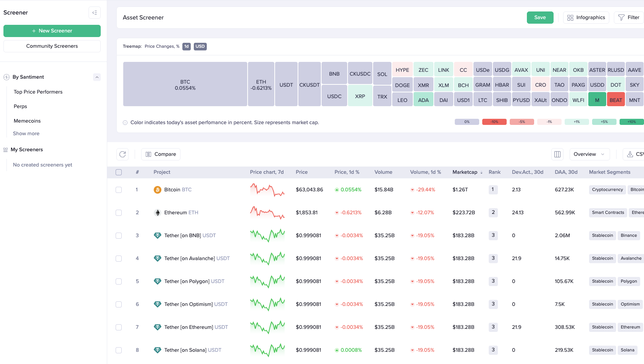This screenshot has height=364, width=644.
Task: Expand Show more screeners list
Action: point(26,134)
